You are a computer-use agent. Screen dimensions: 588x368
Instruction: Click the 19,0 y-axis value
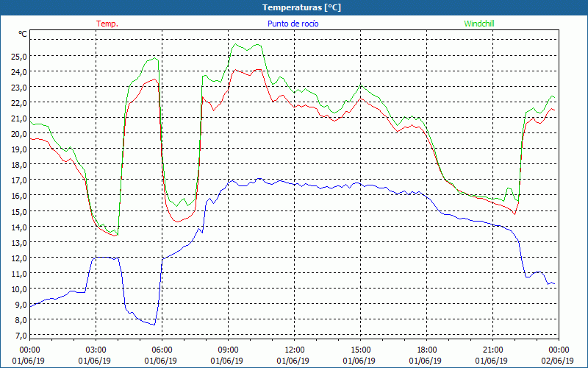coord(20,149)
